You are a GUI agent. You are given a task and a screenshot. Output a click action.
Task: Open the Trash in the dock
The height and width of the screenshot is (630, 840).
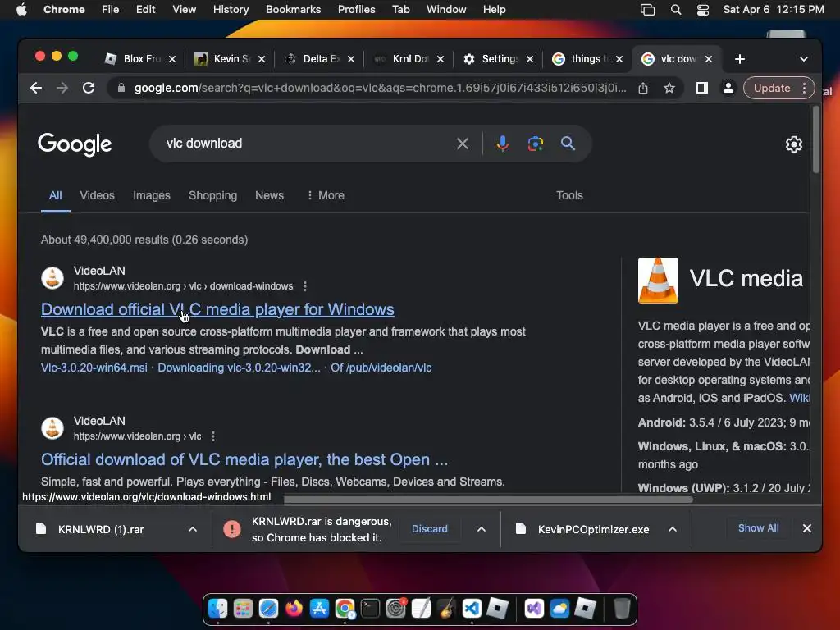[622, 609]
